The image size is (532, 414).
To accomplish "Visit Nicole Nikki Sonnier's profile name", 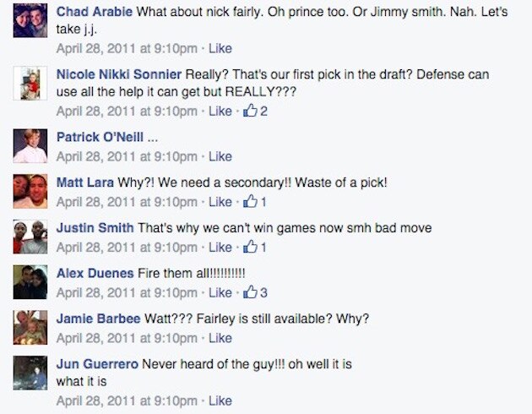I will click(x=119, y=75).
